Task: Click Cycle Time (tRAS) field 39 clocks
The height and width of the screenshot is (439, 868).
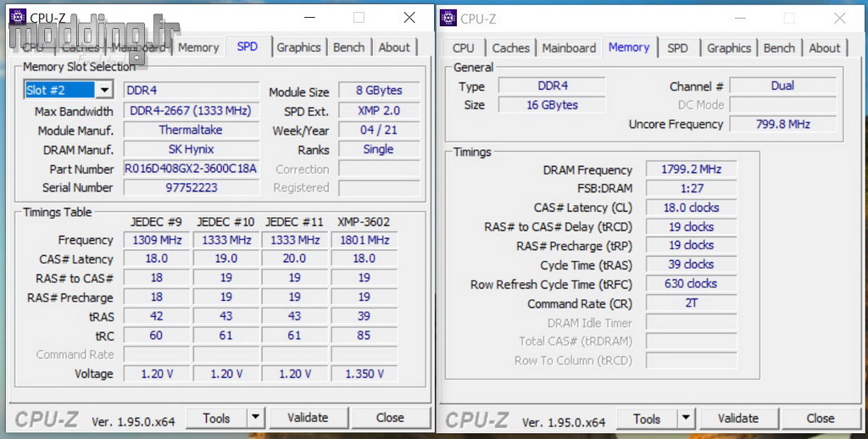Action: click(692, 264)
